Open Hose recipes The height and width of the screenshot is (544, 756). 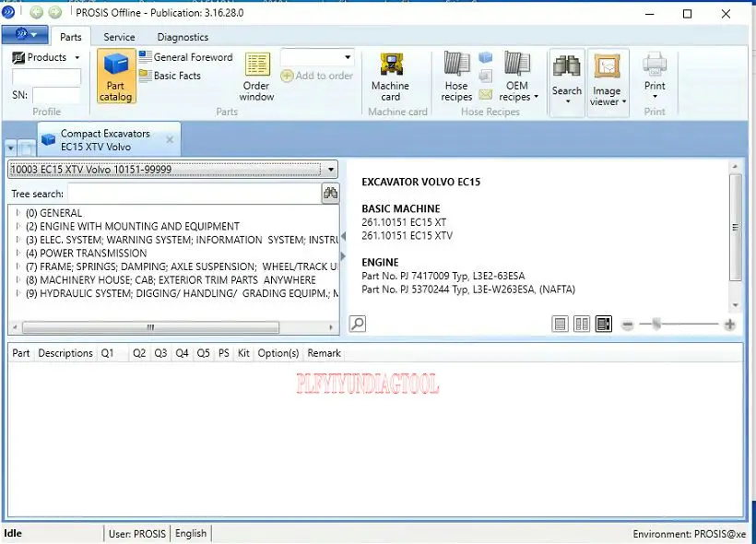(x=456, y=77)
